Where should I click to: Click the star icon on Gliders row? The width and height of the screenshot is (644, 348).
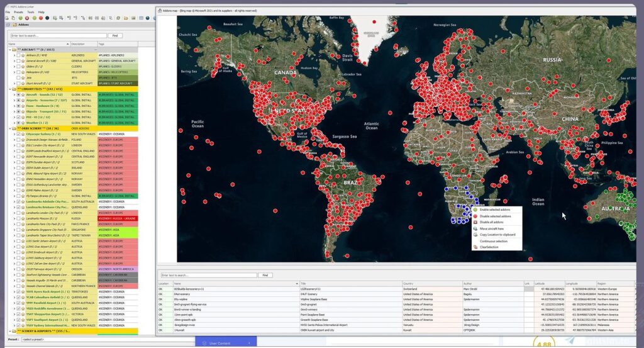pos(23,66)
